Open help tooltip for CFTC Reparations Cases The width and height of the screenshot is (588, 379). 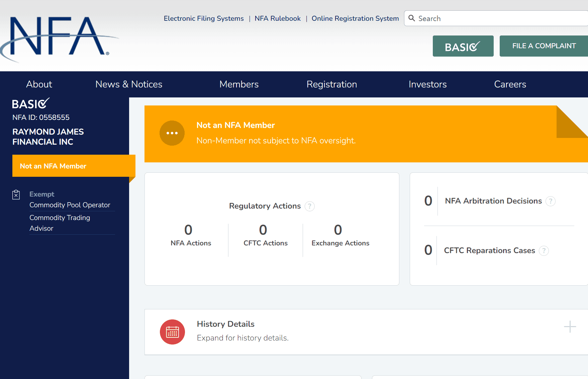544,250
